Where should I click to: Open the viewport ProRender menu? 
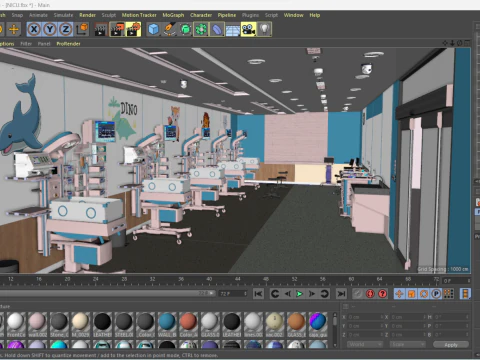[x=68, y=44]
